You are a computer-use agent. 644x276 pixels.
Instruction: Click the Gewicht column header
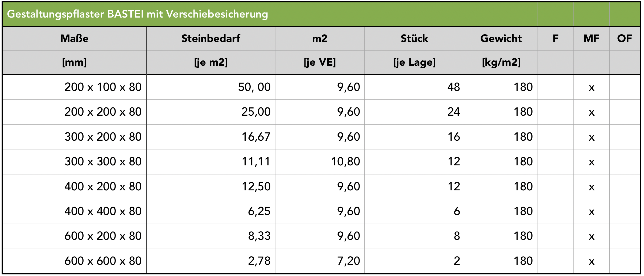[501, 39]
